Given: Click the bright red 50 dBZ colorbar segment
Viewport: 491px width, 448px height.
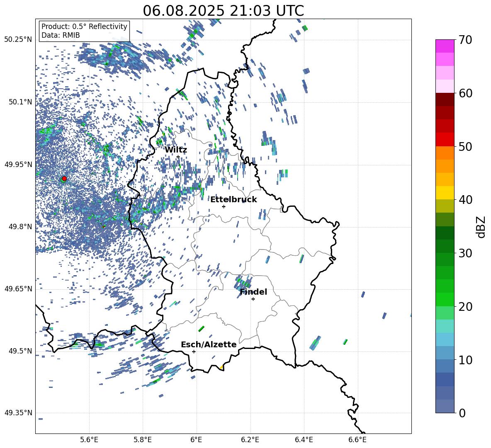Looking at the screenshot, I should point(445,140).
